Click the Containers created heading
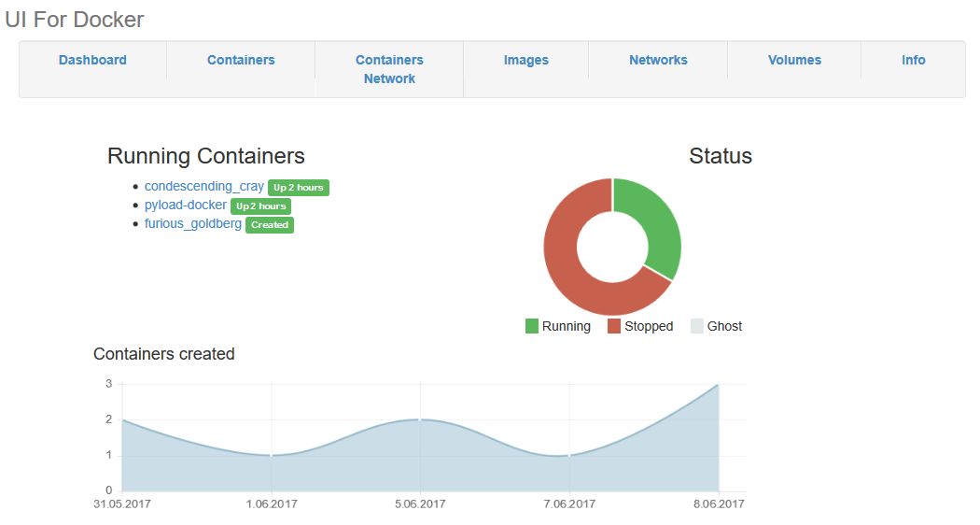The width and height of the screenshot is (980, 525). [x=163, y=354]
